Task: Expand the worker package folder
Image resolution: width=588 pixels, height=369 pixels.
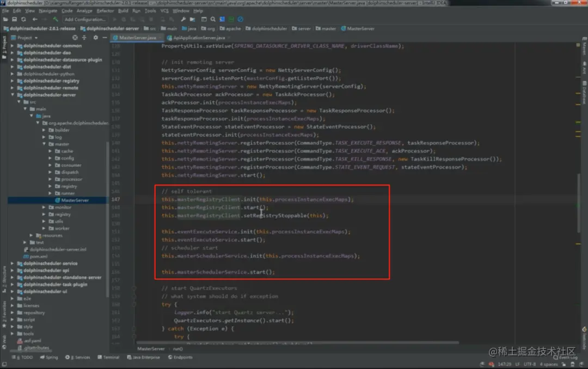Action: pyautogui.click(x=44, y=228)
